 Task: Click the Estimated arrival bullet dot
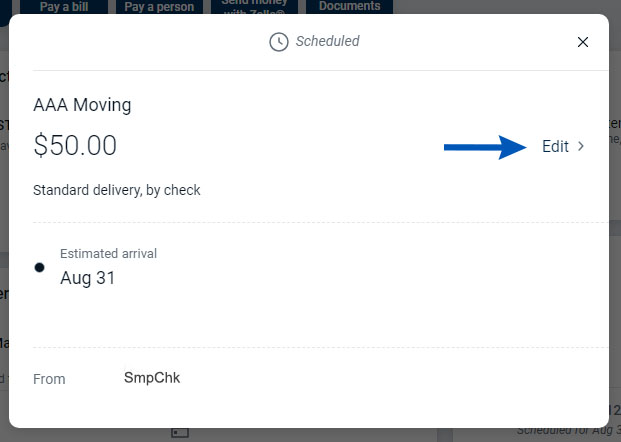pyautogui.click(x=39, y=267)
